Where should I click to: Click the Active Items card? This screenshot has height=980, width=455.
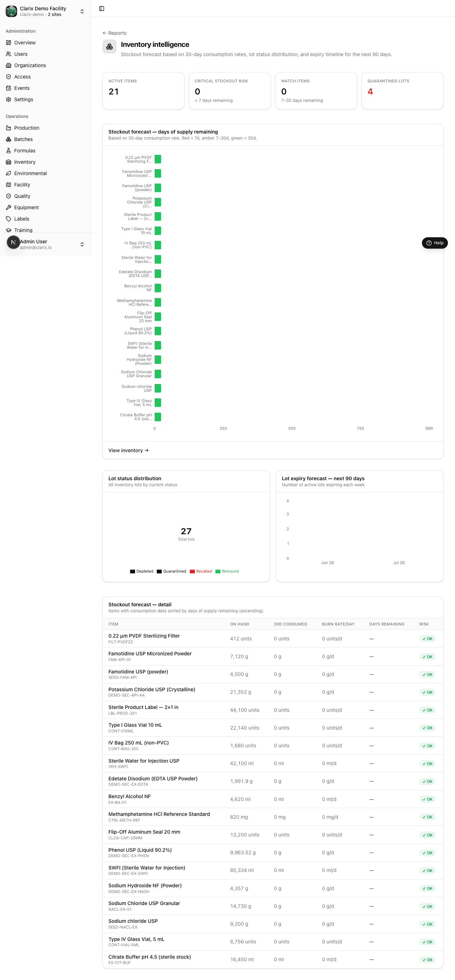[143, 91]
